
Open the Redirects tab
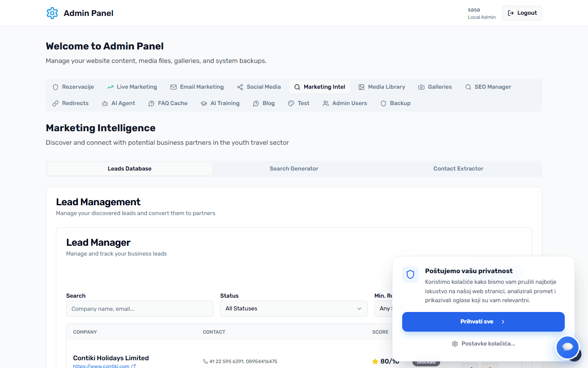click(x=71, y=103)
